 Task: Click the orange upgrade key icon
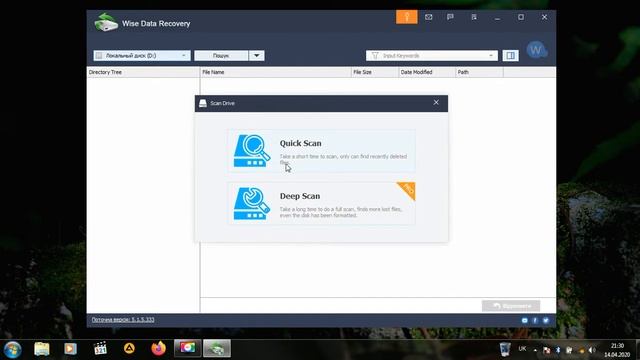click(x=407, y=17)
